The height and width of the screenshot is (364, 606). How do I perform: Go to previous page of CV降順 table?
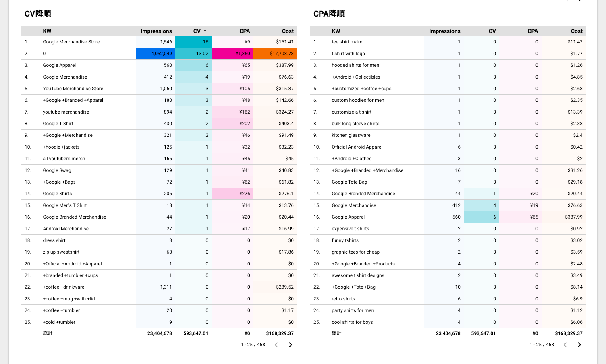click(x=276, y=345)
